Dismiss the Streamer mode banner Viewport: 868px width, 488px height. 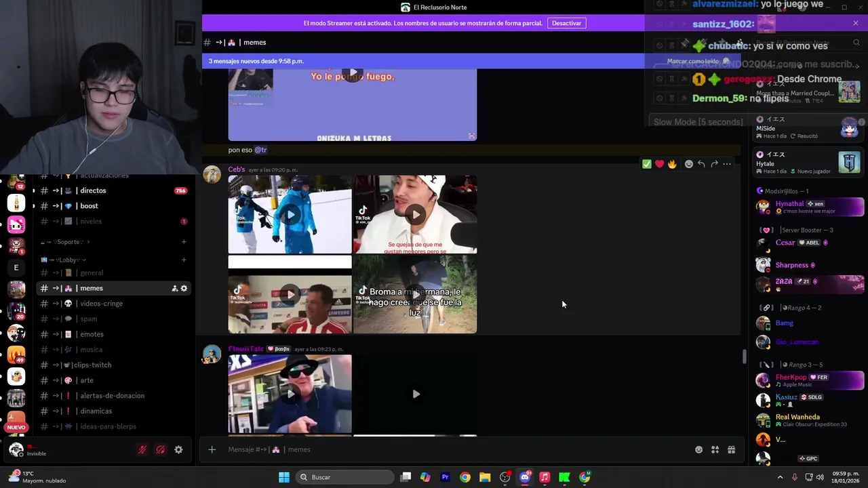[x=856, y=23]
